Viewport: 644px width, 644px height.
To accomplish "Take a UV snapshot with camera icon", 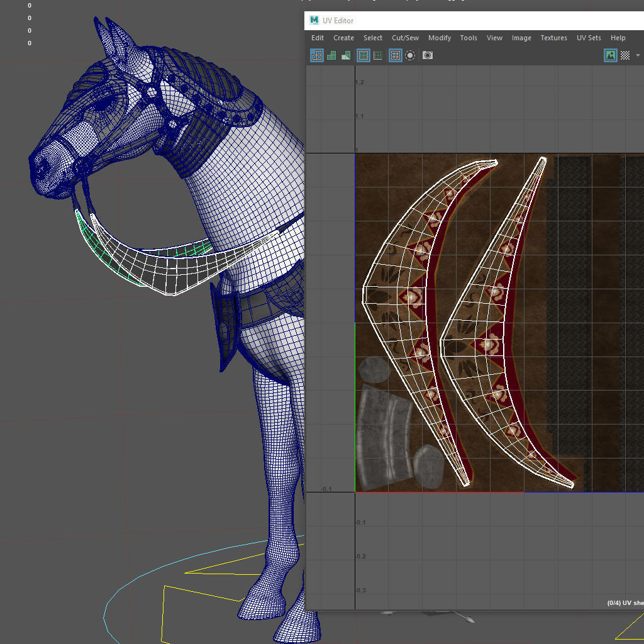I will 428,55.
